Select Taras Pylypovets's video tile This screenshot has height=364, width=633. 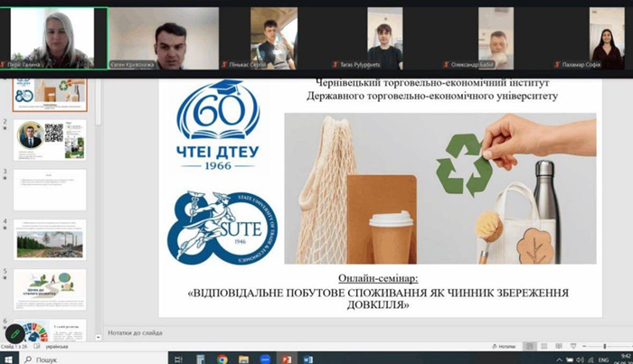click(x=384, y=38)
